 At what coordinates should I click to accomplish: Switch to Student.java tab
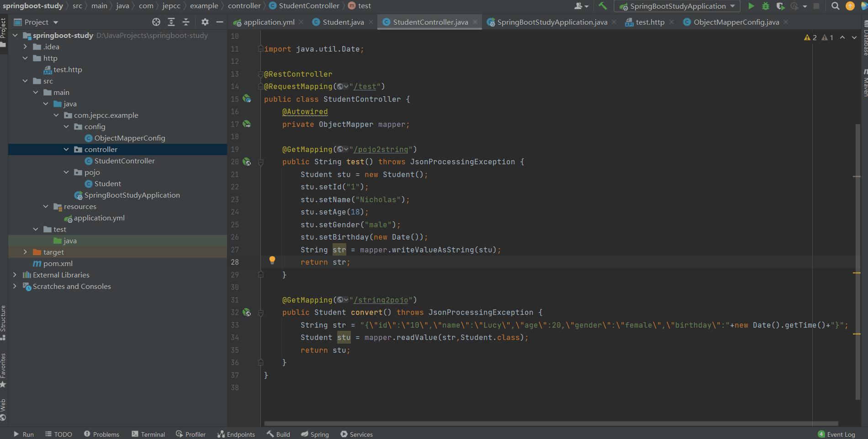343,22
